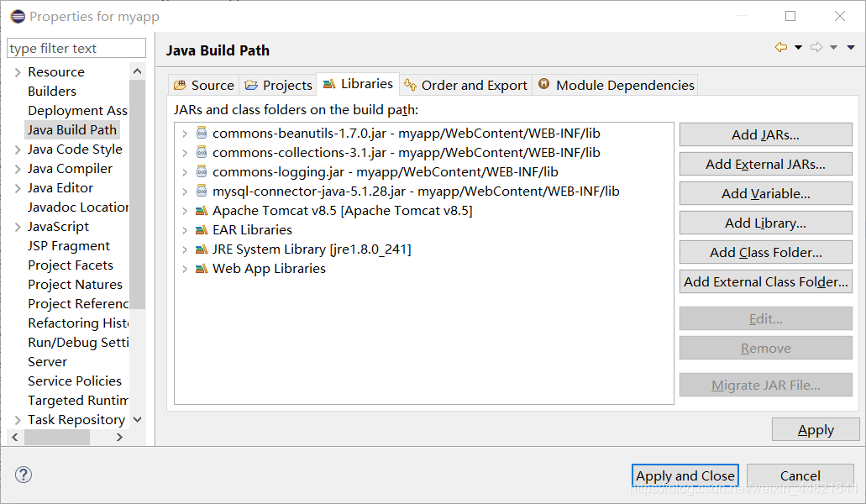Open the view menu dropdown triangle

851,48
